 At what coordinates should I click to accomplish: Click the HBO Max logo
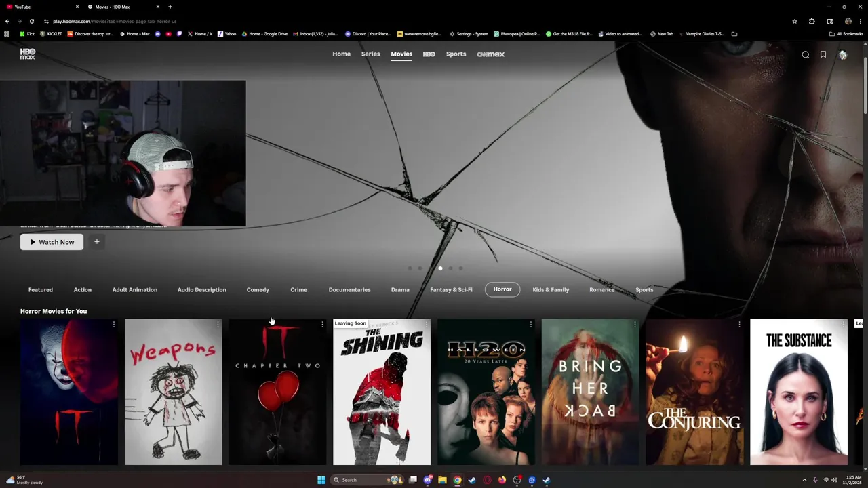tap(28, 54)
